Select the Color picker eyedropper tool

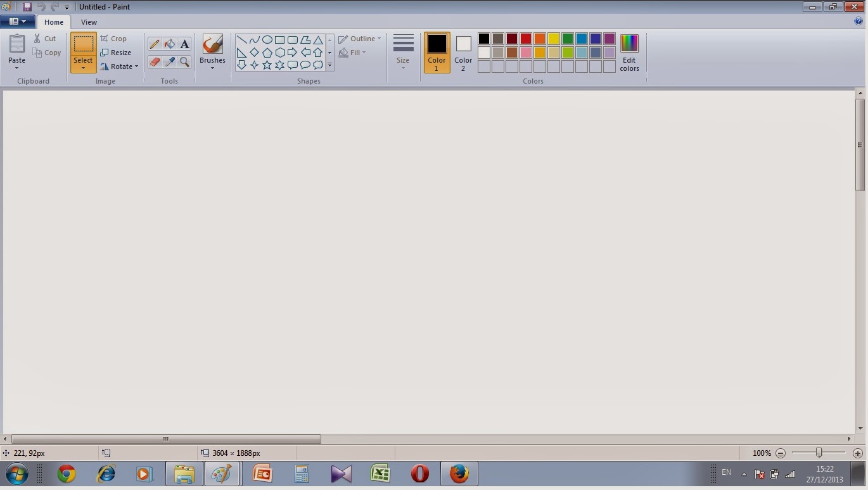click(x=169, y=61)
